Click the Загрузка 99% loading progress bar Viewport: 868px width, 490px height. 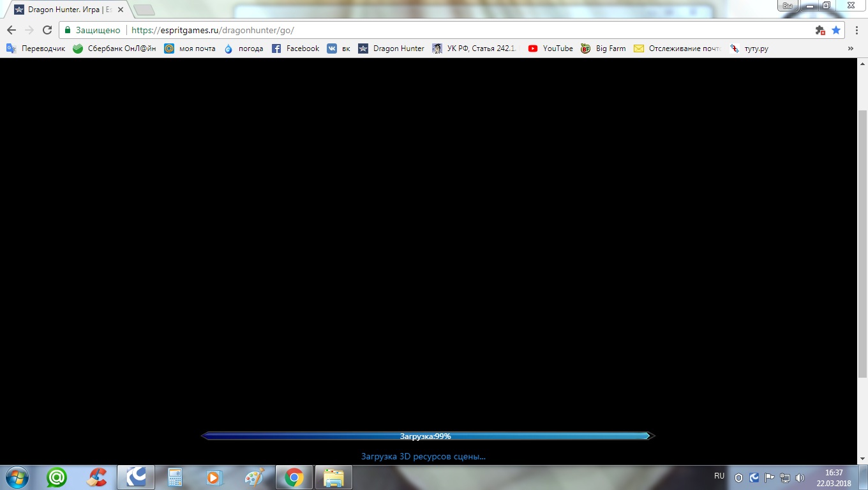[x=428, y=436]
